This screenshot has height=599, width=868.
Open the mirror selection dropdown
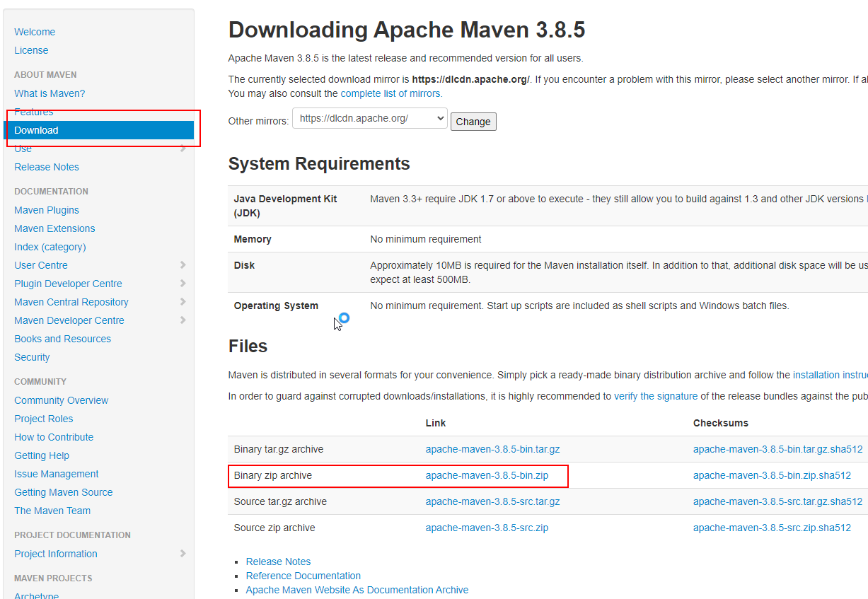[370, 119]
